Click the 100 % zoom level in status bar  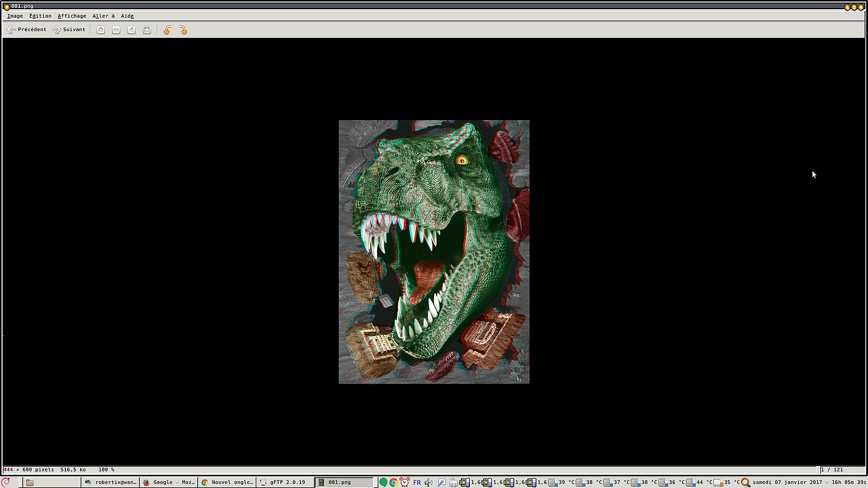pos(106,470)
